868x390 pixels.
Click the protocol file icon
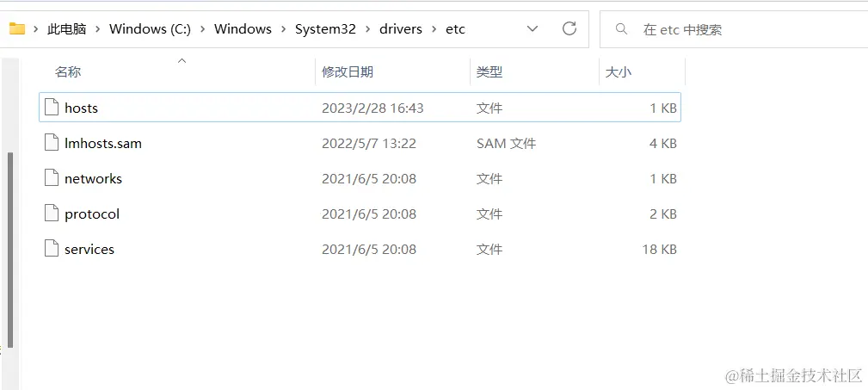[x=52, y=214]
